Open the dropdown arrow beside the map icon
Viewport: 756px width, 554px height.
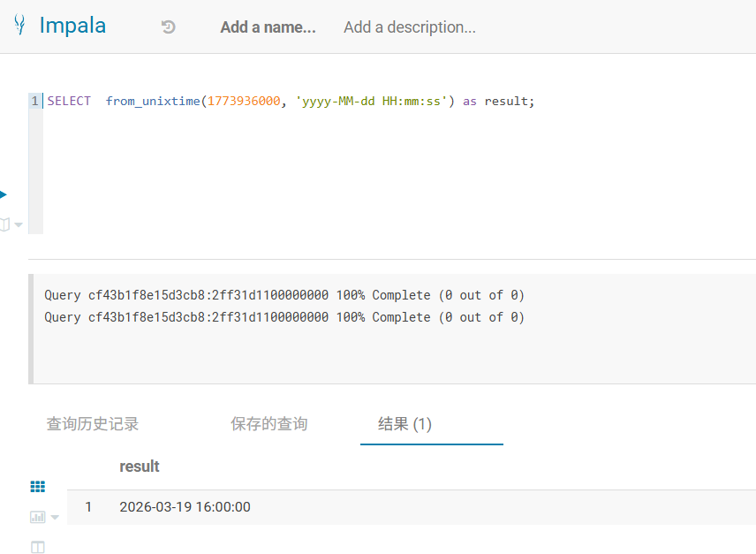(19, 225)
